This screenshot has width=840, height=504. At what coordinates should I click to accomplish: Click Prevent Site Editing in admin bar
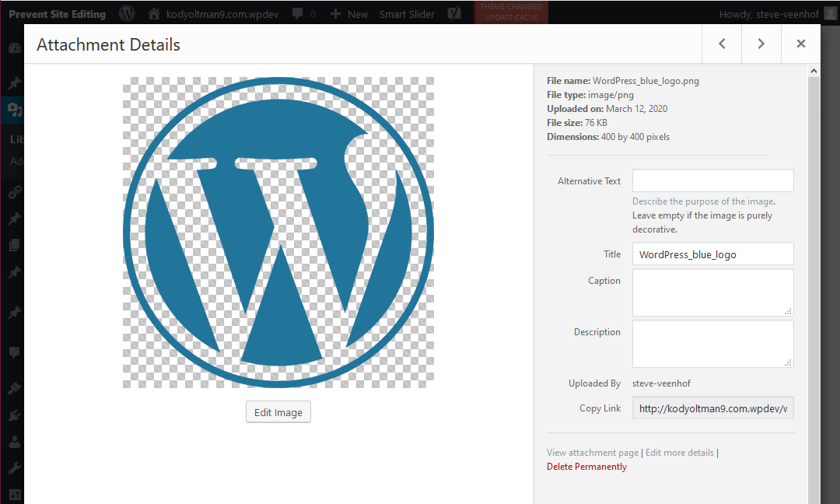(x=58, y=14)
